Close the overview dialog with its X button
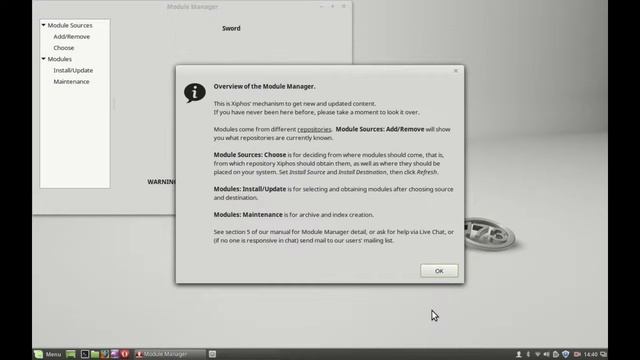 (456, 71)
